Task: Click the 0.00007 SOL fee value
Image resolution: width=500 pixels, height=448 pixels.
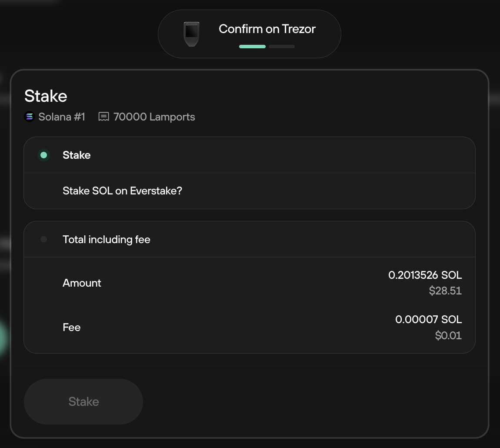Action: click(x=428, y=319)
